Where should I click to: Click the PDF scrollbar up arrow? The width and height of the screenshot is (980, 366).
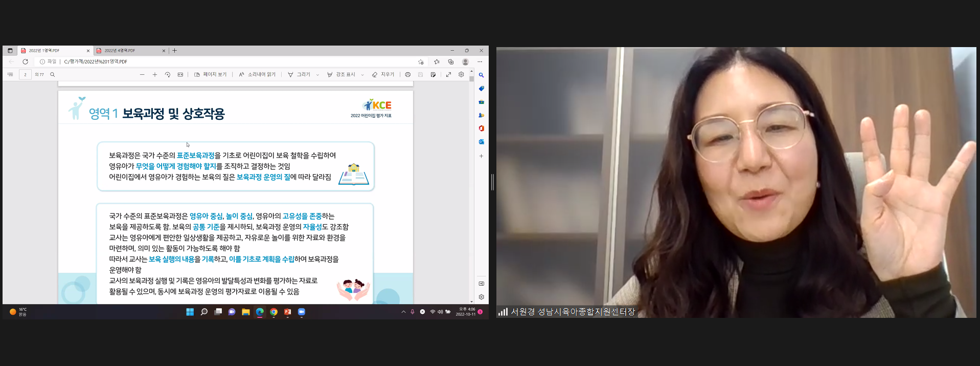tap(471, 72)
